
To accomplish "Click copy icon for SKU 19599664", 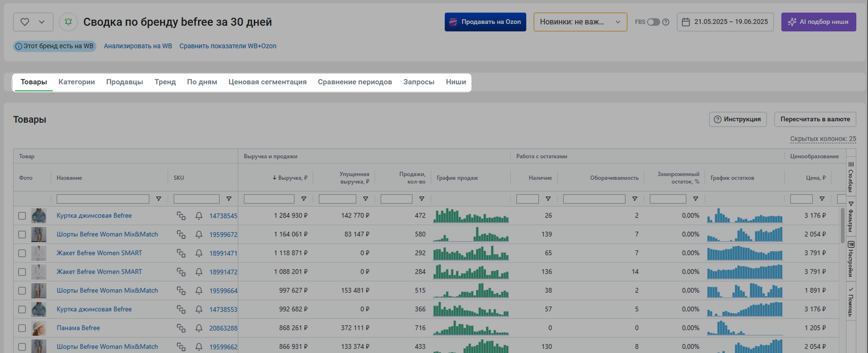I will coord(181,291).
